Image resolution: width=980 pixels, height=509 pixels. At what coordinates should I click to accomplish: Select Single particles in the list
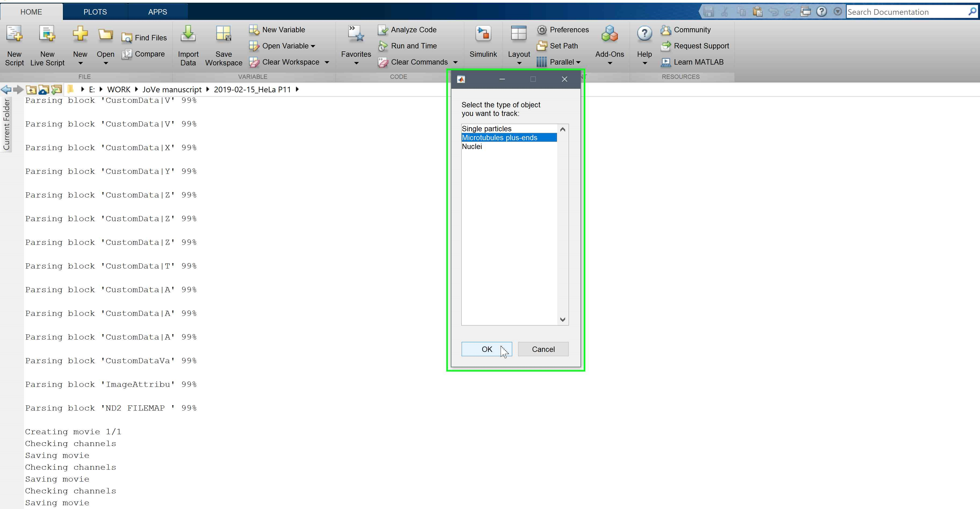(487, 129)
